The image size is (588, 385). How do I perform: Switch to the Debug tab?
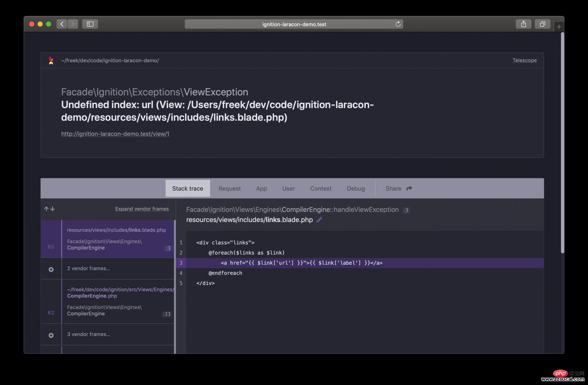356,188
